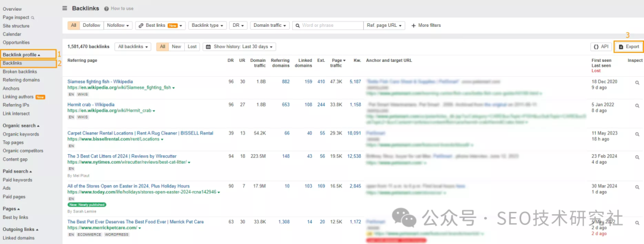Open the Siamese fighting fish - Wikipedia link
Screen dimensions: 644x244
(x=100, y=82)
